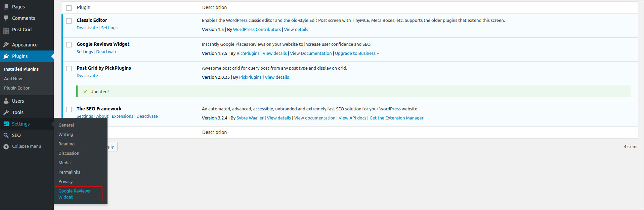Check the Post Grid by PickPlugins checkbox
Screen dimensions: 644x210
(69, 68)
